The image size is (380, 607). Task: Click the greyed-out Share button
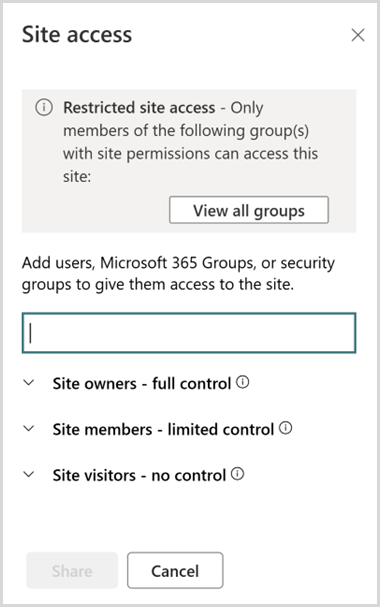(x=72, y=571)
